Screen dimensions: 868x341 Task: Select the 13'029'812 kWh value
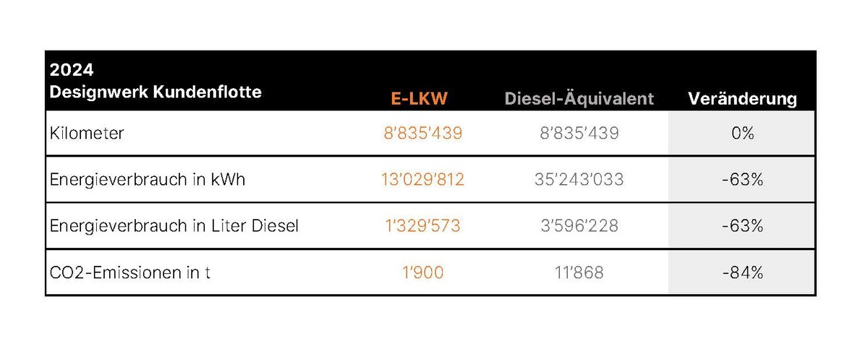(422, 180)
